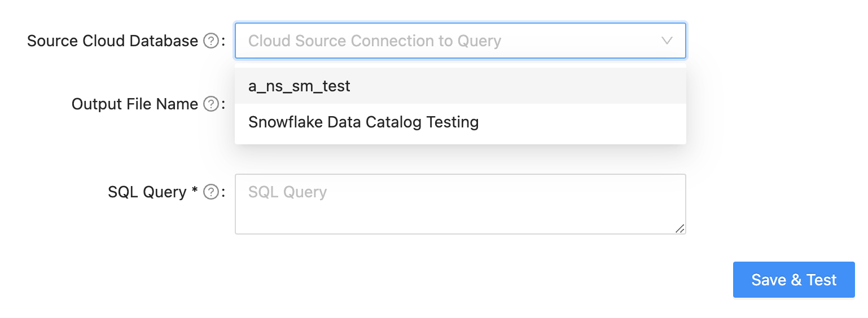Choose Snowflake Data Catalog Testing from the list
The width and height of the screenshot is (868, 318).
[363, 122]
